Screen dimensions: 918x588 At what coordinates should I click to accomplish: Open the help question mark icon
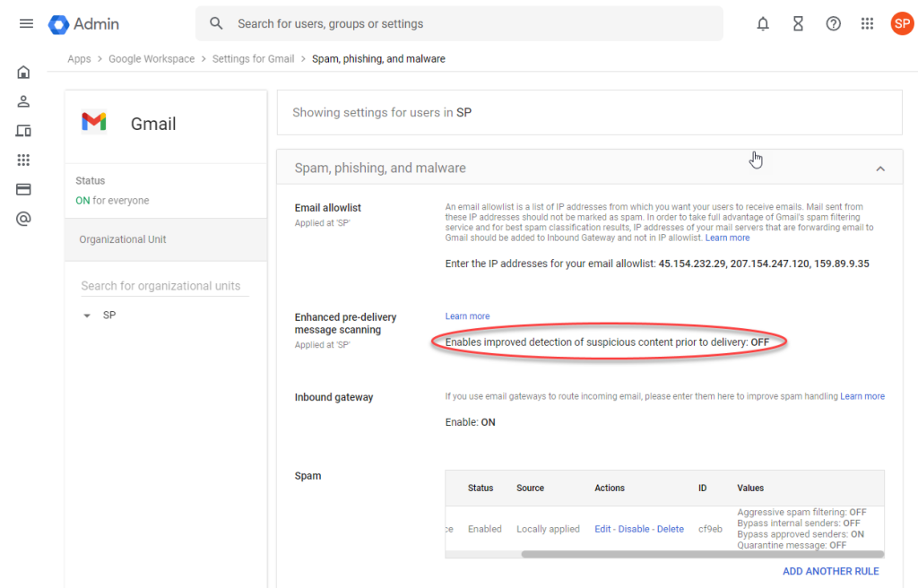pyautogui.click(x=834, y=24)
